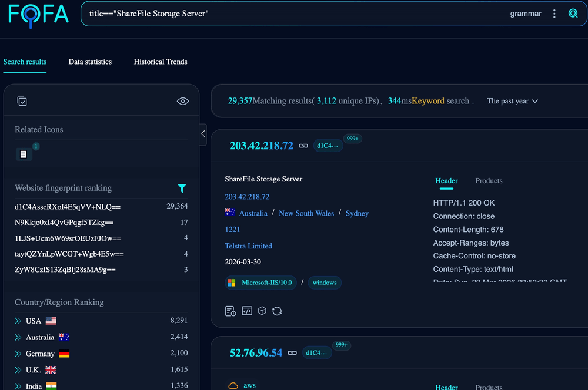Open the Products tab in first result
The height and width of the screenshot is (390, 588).
pyautogui.click(x=489, y=181)
